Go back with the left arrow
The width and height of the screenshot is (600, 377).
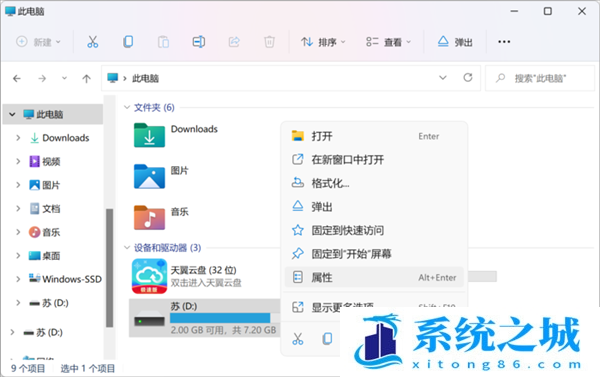point(17,78)
